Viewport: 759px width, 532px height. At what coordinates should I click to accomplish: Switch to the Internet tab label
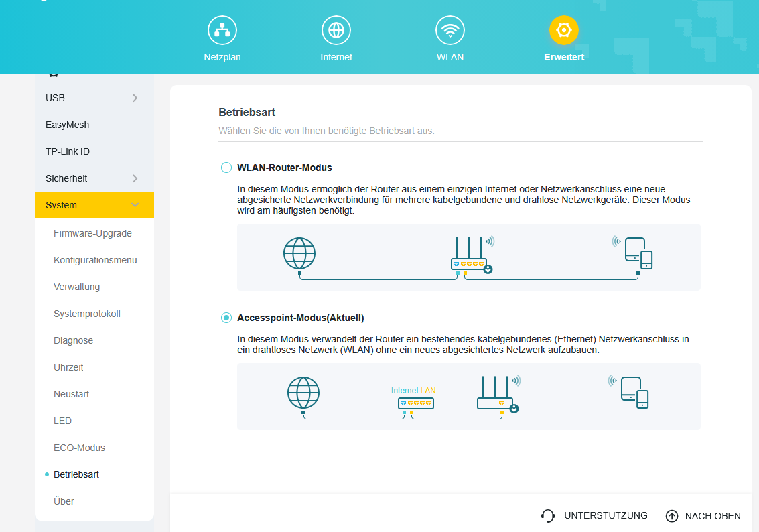click(x=336, y=57)
